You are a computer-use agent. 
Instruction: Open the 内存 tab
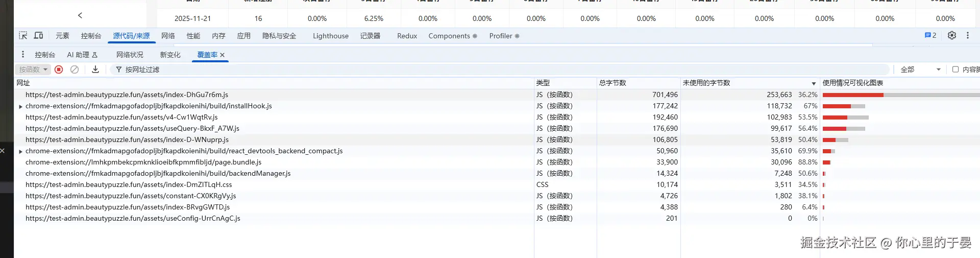coord(218,36)
